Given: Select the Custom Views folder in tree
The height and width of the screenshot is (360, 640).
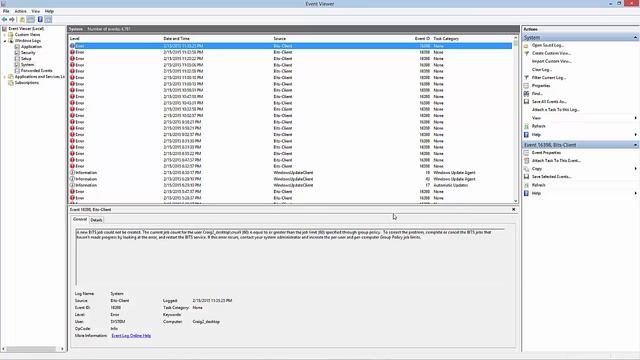Looking at the screenshot, I should [27, 35].
